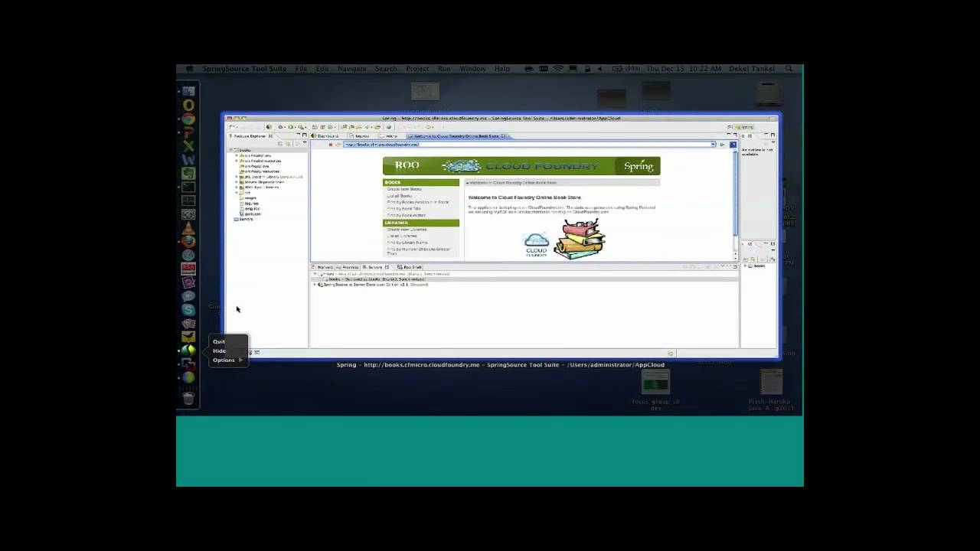Click Create new Books link

[403, 189]
